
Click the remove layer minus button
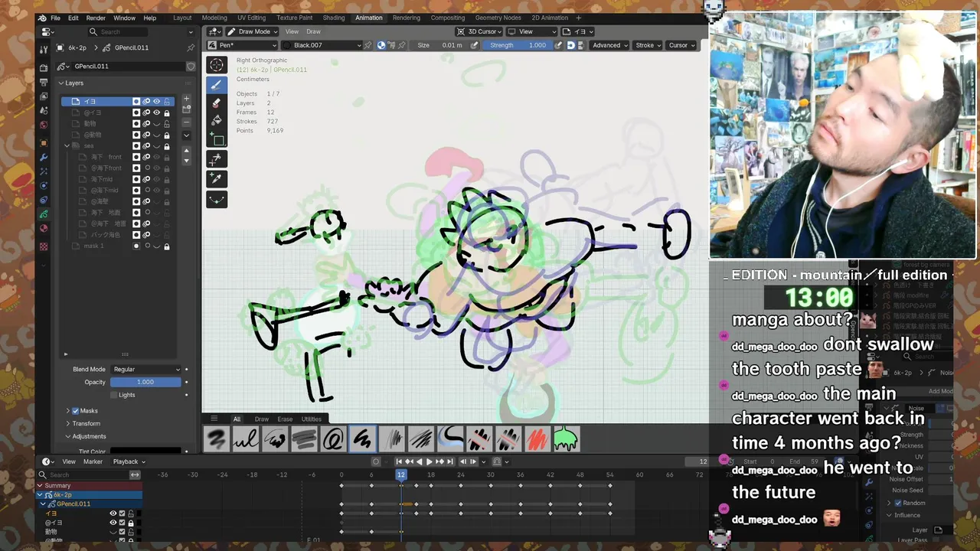pyautogui.click(x=186, y=122)
